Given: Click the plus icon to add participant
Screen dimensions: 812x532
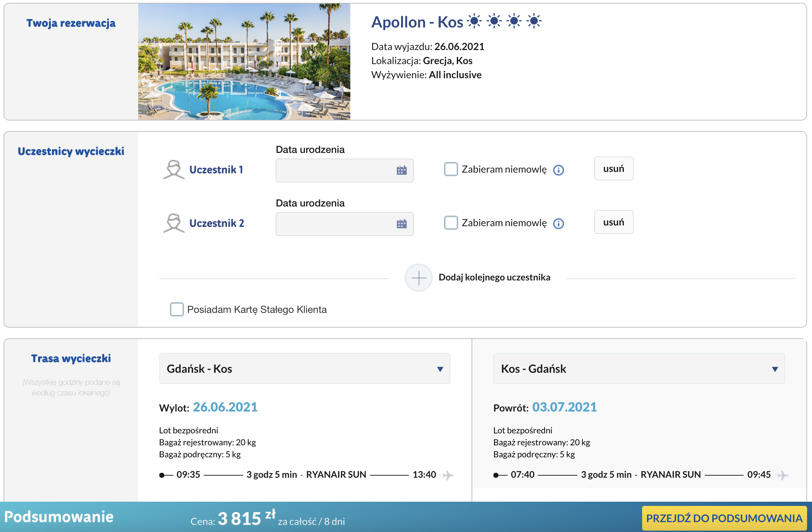Looking at the screenshot, I should (x=418, y=278).
